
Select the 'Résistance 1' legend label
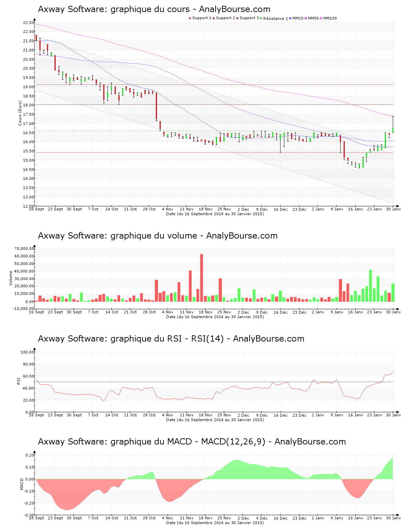pos(276,19)
